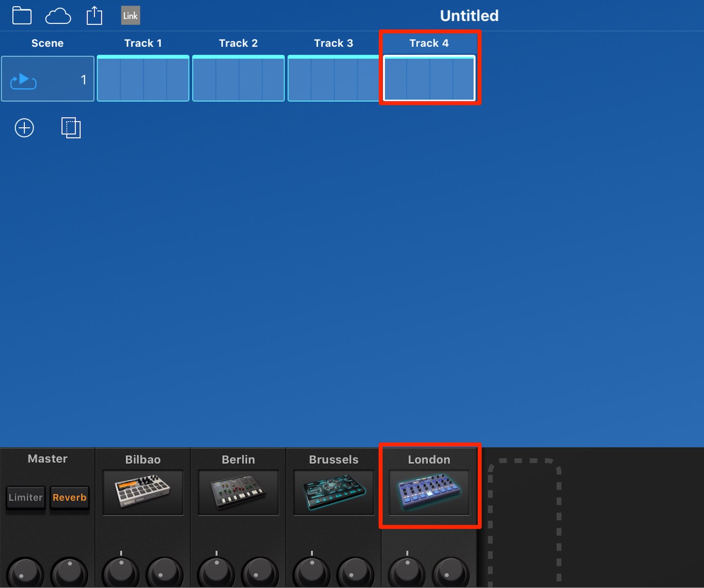Play scene 1 with the loop-play icon
Image resolution: width=704 pixels, height=588 pixels.
pyautogui.click(x=23, y=80)
